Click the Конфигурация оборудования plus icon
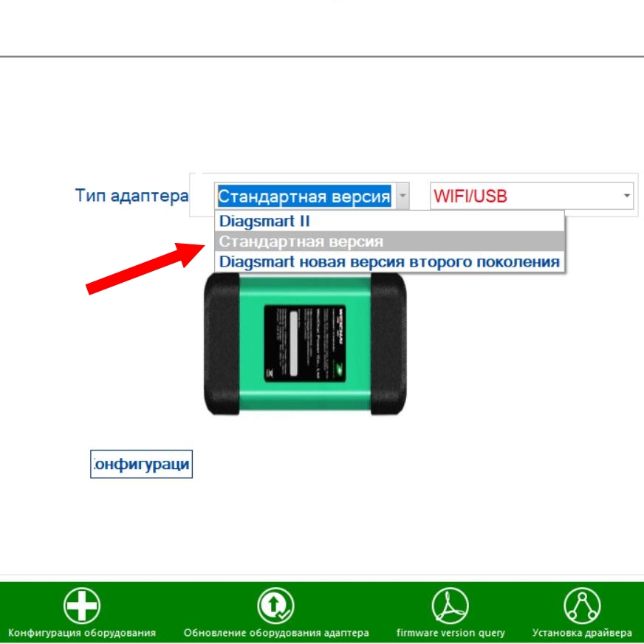This screenshot has width=644, height=644. pyautogui.click(x=82, y=606)
